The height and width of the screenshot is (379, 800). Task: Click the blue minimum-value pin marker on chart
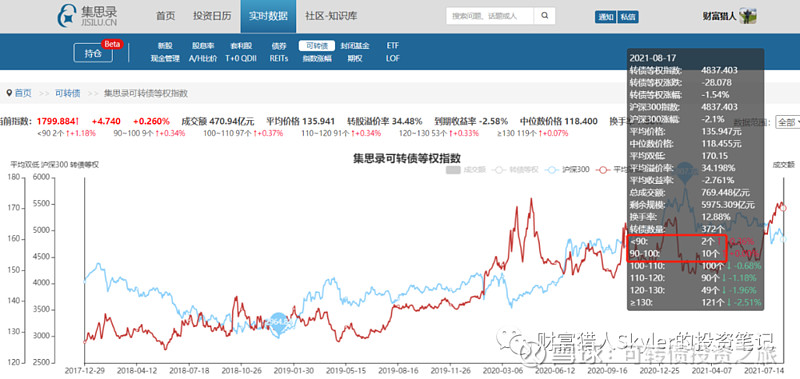pyautogui.click(x=279, y=323)
